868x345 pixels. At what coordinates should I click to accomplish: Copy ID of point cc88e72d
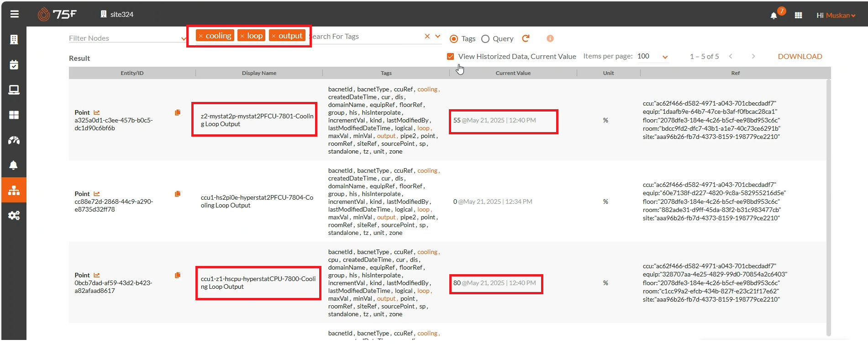[178, 194]
